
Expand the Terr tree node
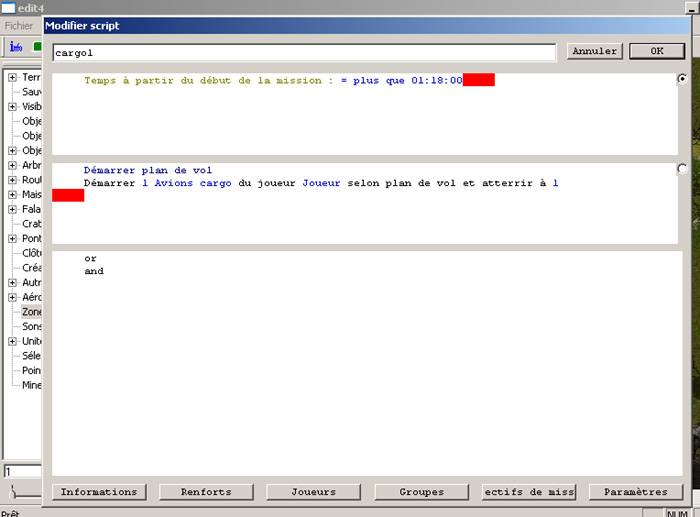point(12,77)
